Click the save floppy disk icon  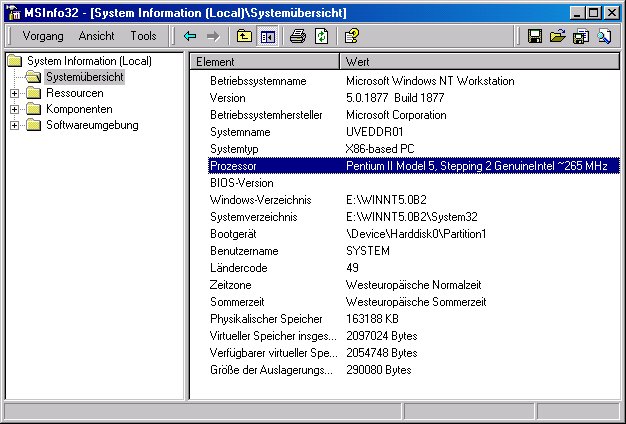pos(535,36)
